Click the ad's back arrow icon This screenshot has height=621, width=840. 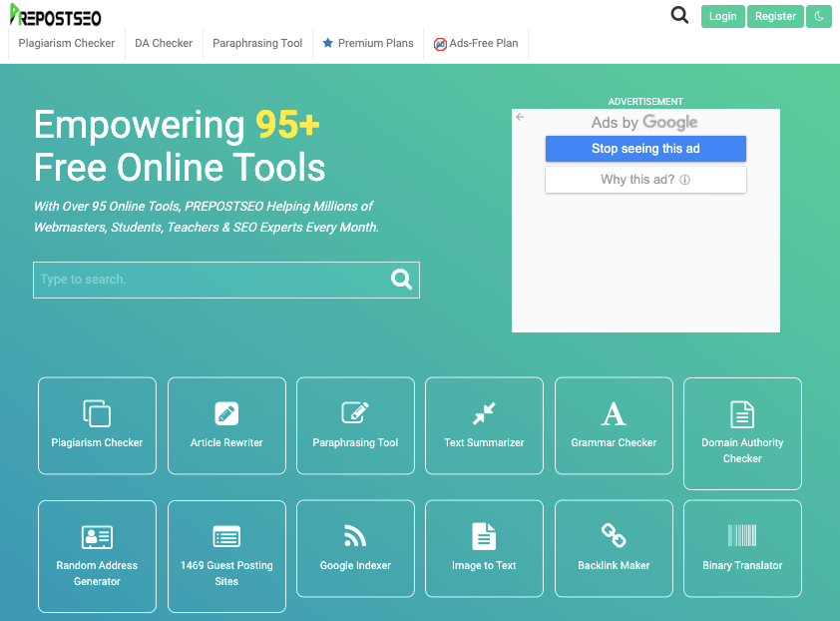pyautogui.click(x=520, y=117)
